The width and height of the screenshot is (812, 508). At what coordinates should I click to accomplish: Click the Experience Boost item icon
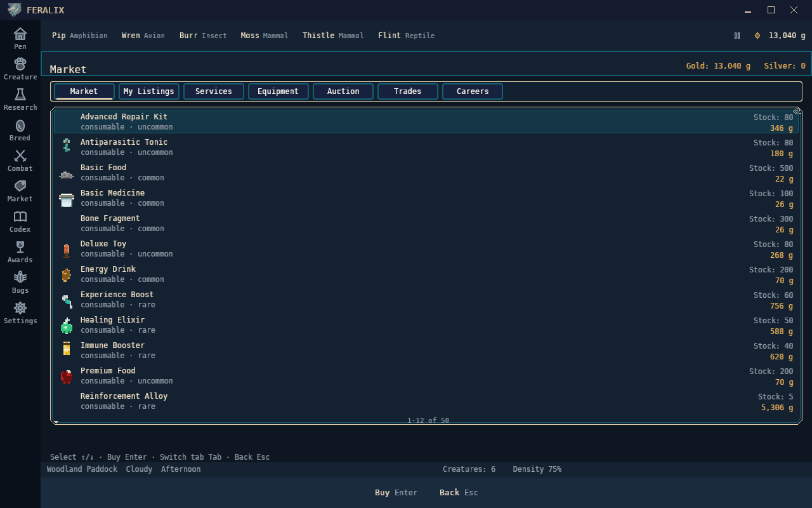67,300
